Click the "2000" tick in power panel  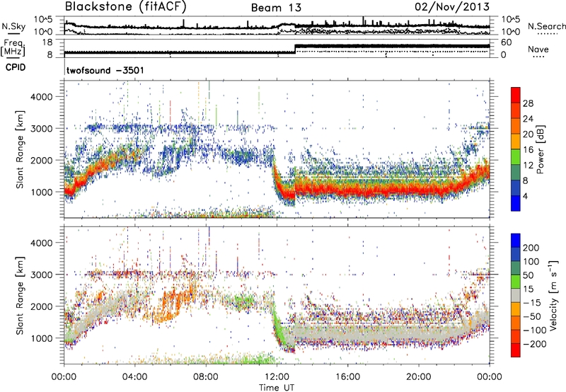[x=42, y=160]
